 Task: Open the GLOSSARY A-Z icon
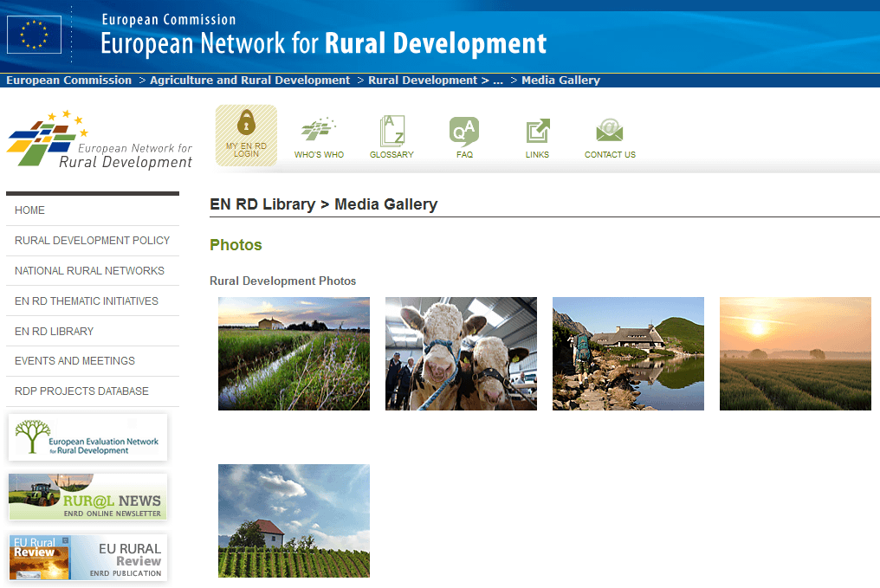[x=391, y=134]
